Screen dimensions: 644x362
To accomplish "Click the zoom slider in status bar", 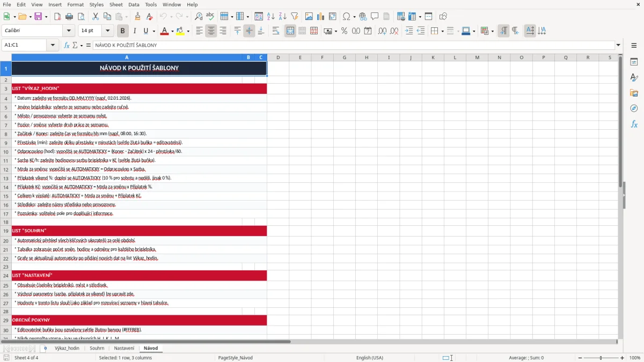I will (x=601, y=358).
